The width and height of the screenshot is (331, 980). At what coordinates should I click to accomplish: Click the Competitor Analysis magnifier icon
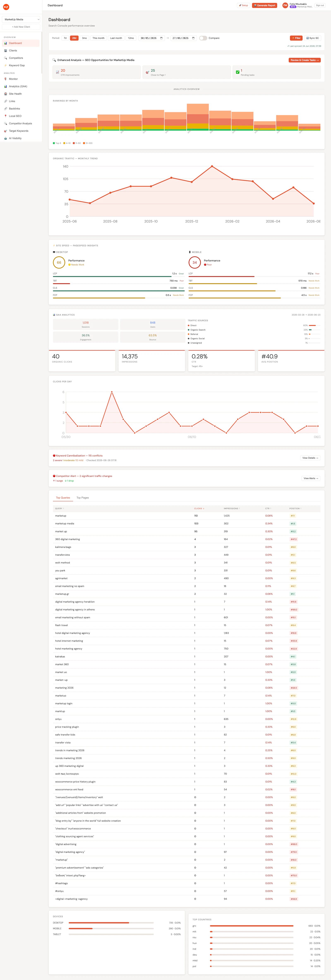point(6,123)
